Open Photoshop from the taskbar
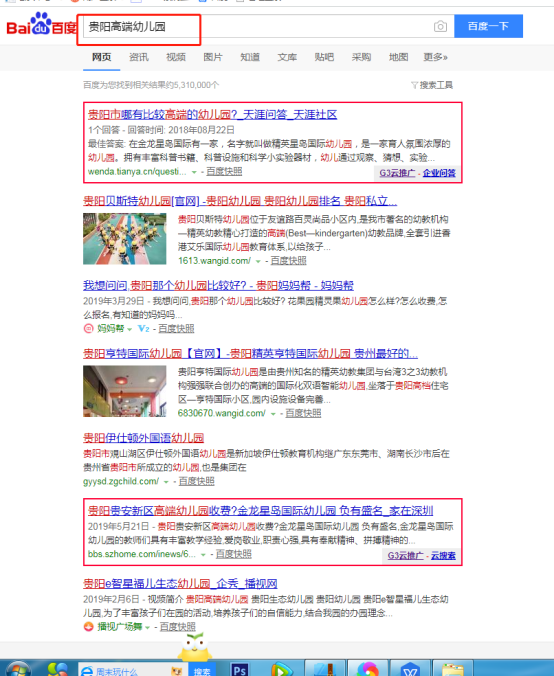 [x=239, y=669]
